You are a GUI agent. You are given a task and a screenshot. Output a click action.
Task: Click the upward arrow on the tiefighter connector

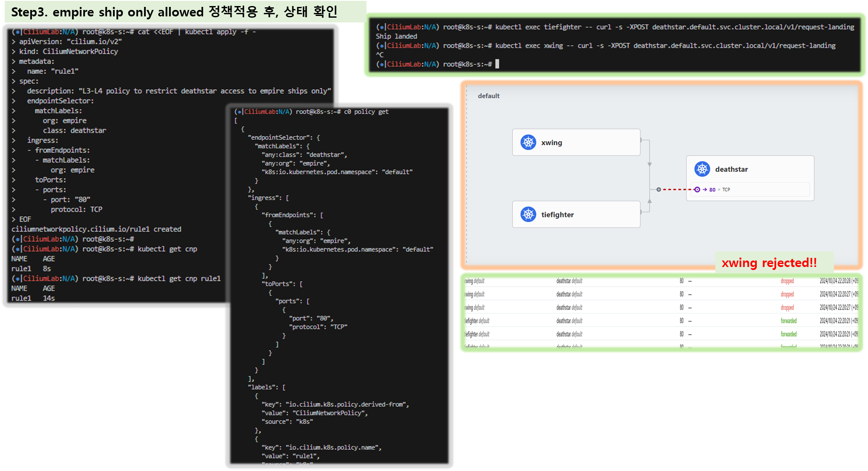coord(649,201)
